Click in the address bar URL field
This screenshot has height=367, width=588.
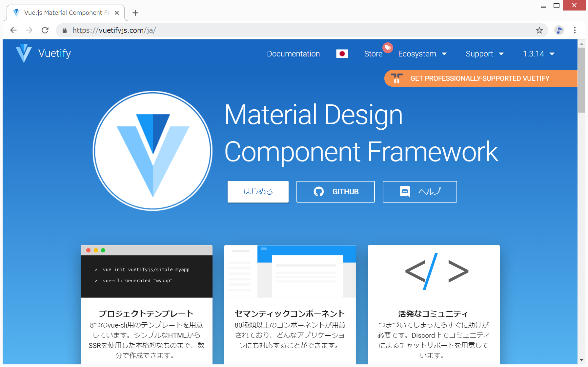click(262, 31)
